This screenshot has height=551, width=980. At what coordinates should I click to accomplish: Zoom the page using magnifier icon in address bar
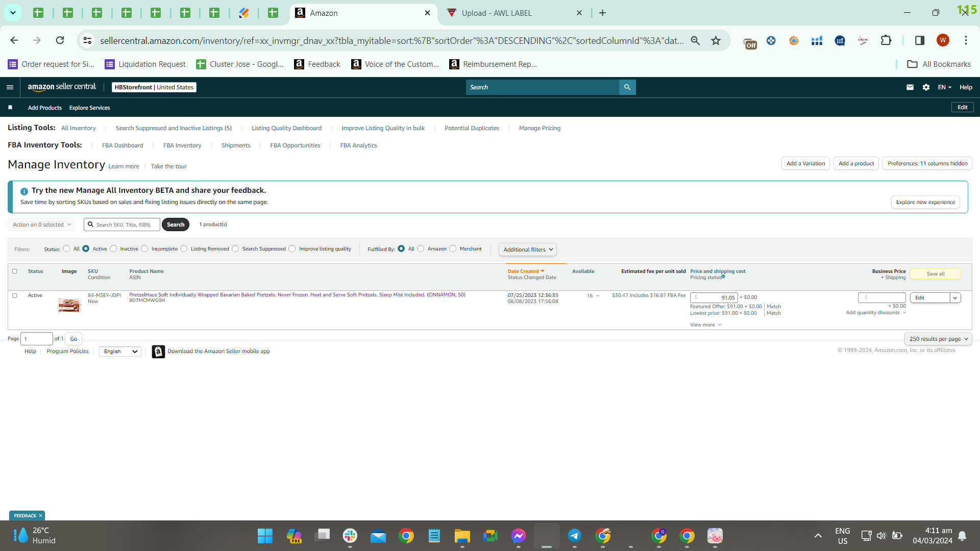pos(695,40)
